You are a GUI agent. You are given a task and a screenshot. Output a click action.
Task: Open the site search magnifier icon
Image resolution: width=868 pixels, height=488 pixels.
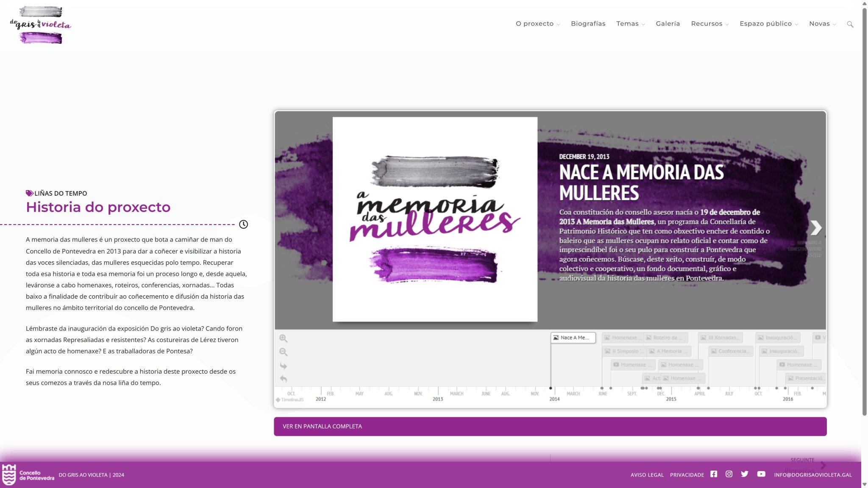pyautogui.click(x=850, y=24)
